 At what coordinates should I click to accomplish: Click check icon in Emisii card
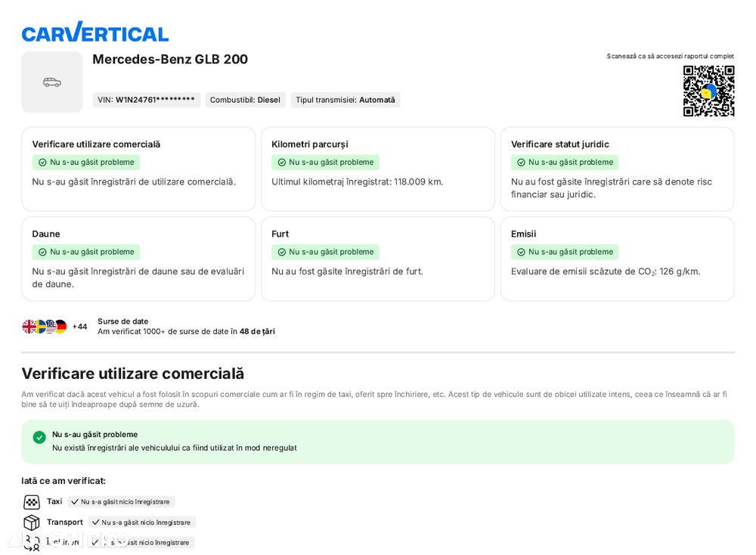(521, 253)
